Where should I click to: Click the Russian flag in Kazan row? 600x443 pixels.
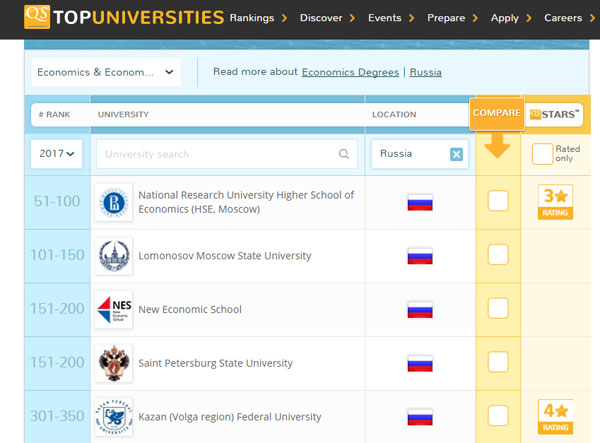(x=420, y=417)
